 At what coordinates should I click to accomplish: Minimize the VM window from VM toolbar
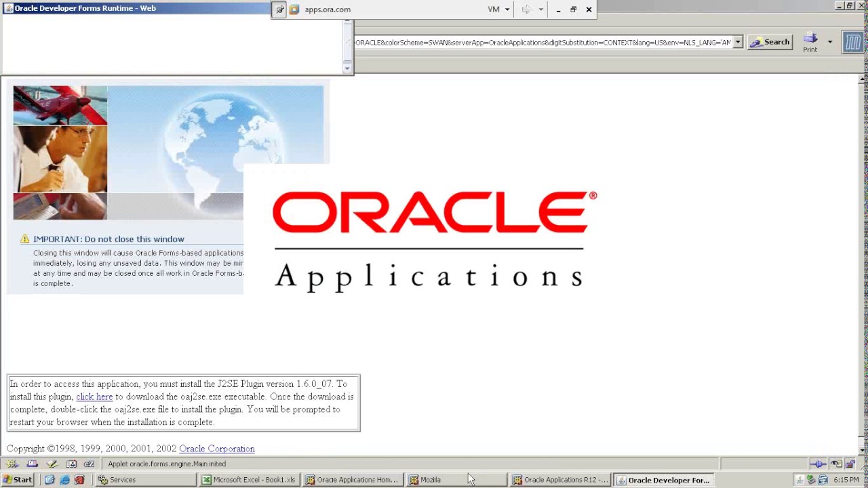(558, 9)
